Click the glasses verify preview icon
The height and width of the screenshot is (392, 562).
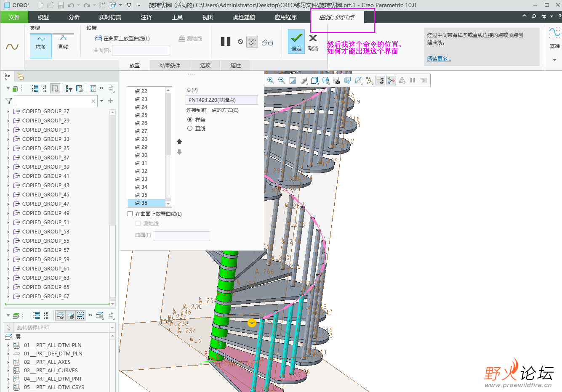(x=267, y=42)
